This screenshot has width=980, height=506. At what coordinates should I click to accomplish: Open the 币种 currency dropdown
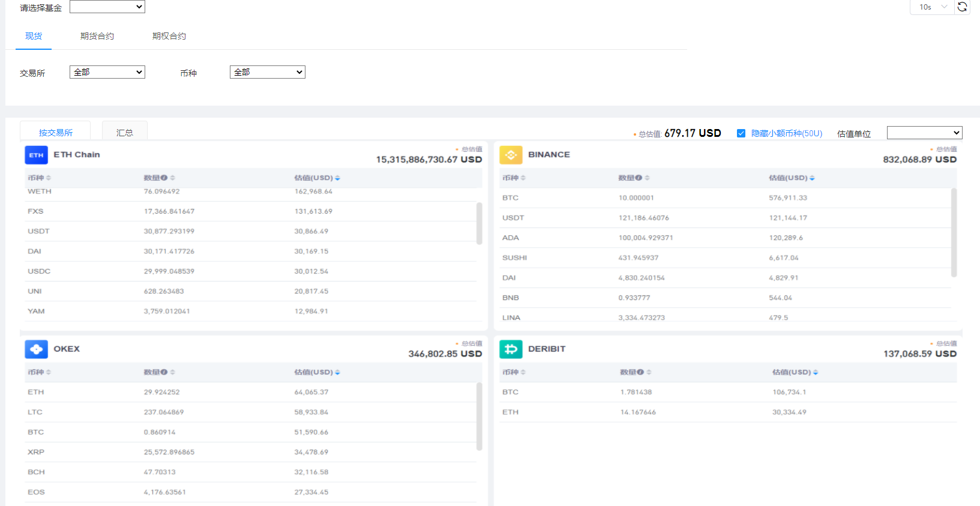268,72
